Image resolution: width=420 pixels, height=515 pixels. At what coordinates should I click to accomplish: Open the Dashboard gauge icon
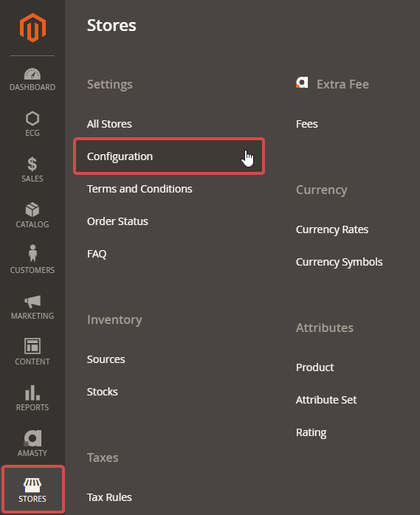pos(32,74)
